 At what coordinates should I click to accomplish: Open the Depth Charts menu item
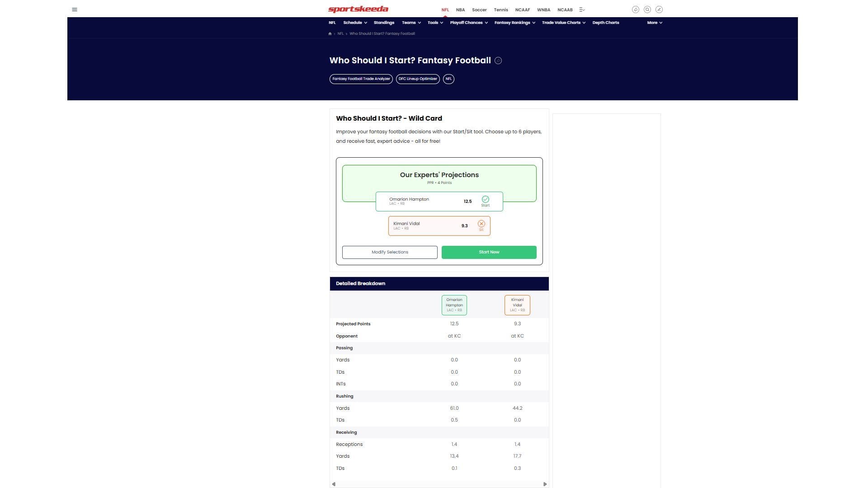coord(605,23)
